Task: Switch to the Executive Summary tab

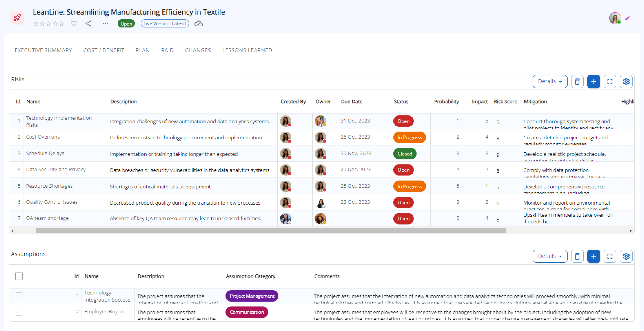Action: pos(43,50)
